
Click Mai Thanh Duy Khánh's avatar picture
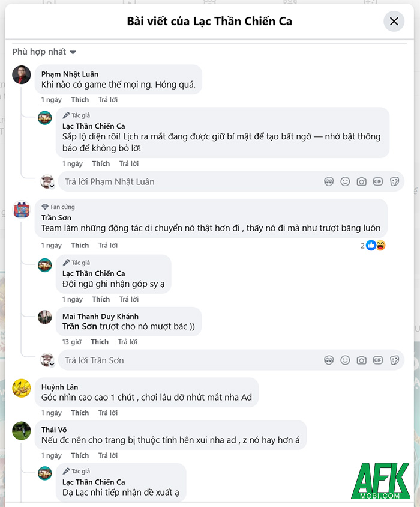[45, 317]
